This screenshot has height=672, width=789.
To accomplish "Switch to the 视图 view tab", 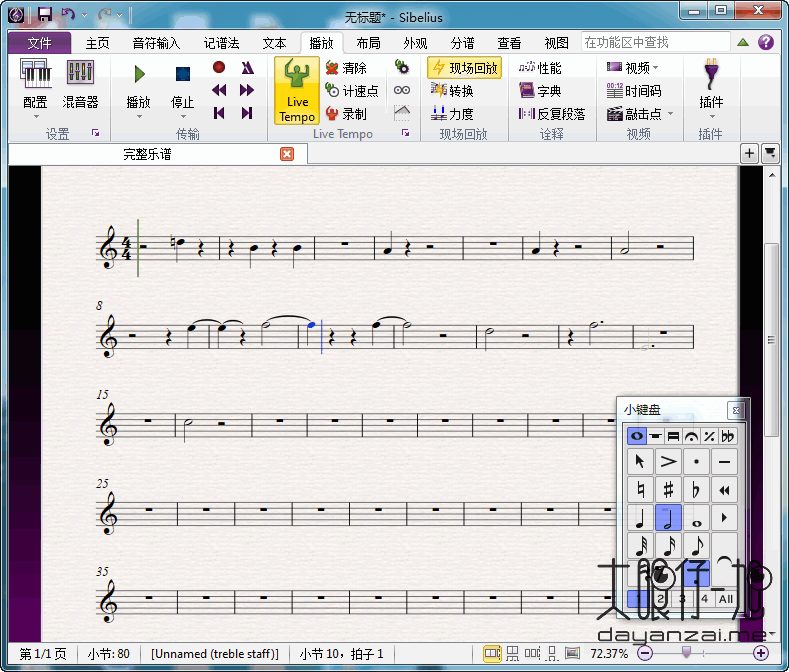I will [x=557, y=43].
